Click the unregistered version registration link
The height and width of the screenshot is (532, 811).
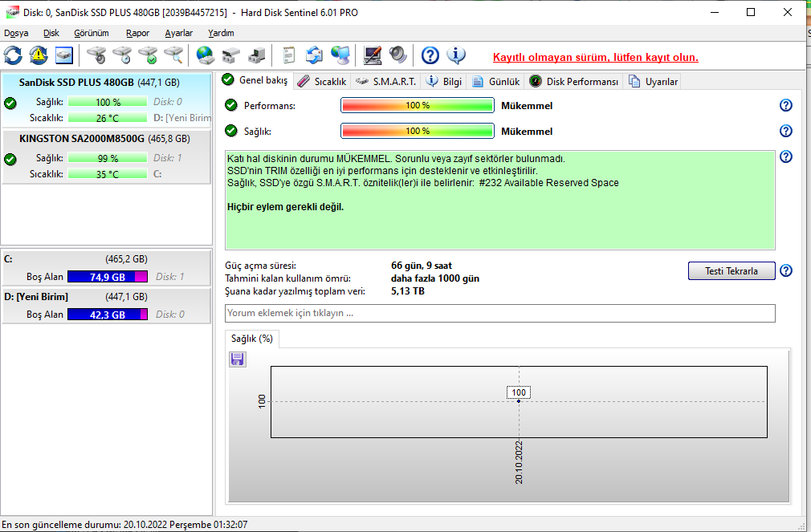(x=595, y=58)
